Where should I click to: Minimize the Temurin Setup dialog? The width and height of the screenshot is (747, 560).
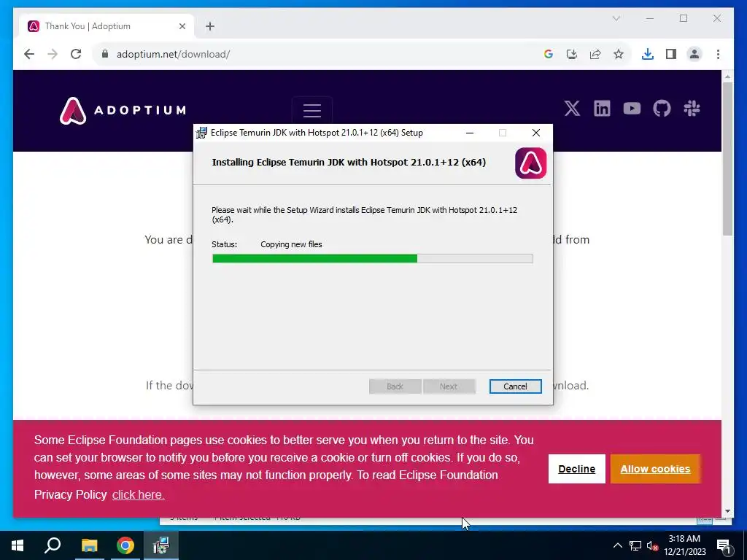(470, 133)
